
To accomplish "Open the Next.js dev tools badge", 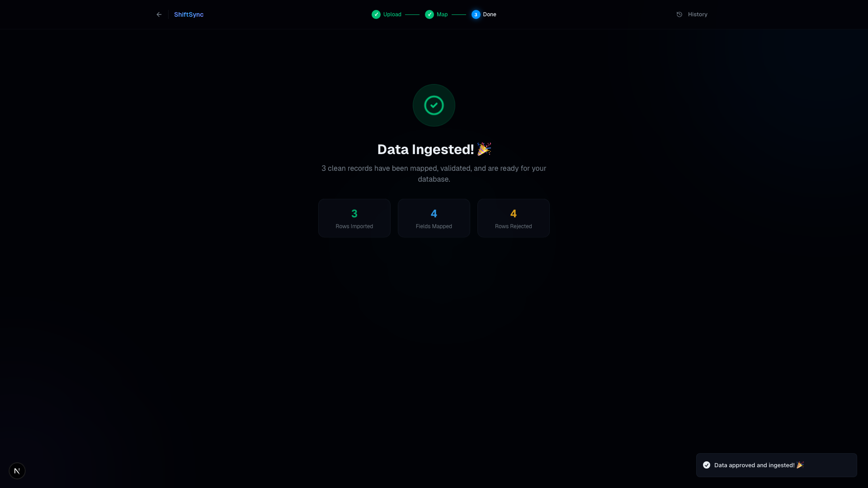I will (17, 471).
